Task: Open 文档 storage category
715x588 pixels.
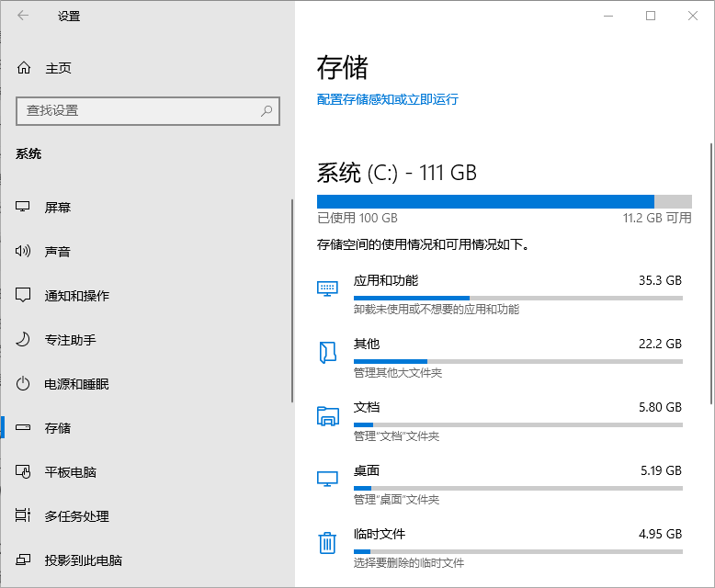Action: tap(500, 421)
